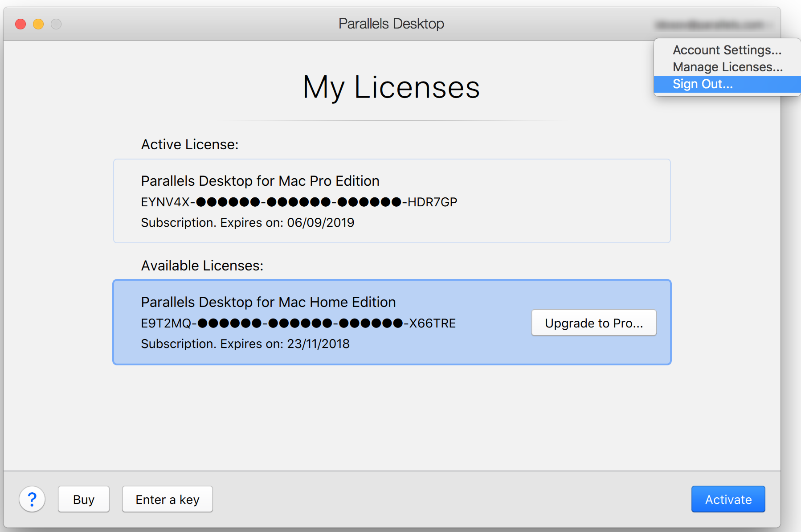
Task: Click the Buy button
Action: pyautogui.click(x=84, y=499)
